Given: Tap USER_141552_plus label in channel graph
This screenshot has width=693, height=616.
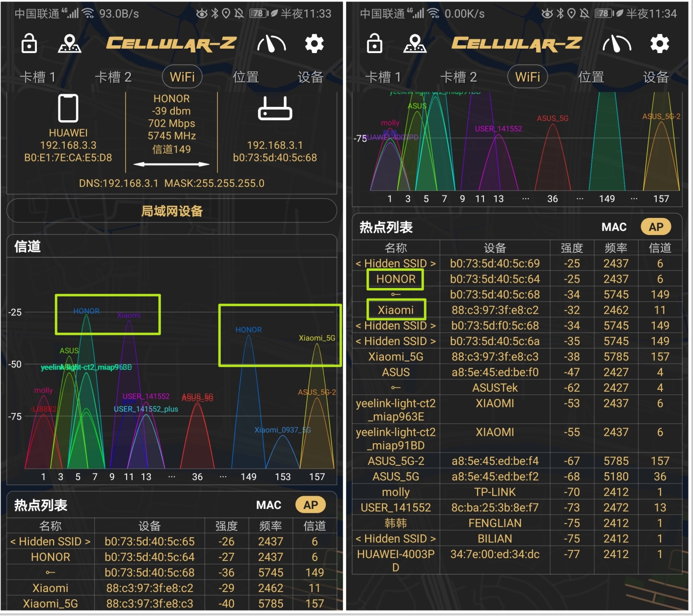Looking at the screenshot, I should click(x=146, y=409).
